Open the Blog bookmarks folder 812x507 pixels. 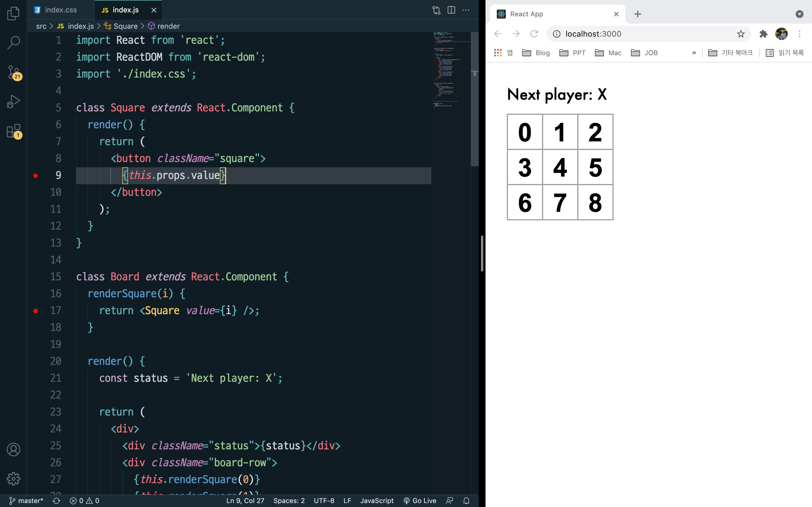[536, 53]
